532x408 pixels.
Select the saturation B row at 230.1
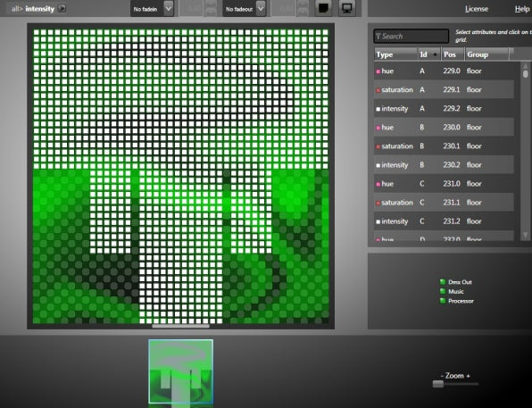(444, 146)
